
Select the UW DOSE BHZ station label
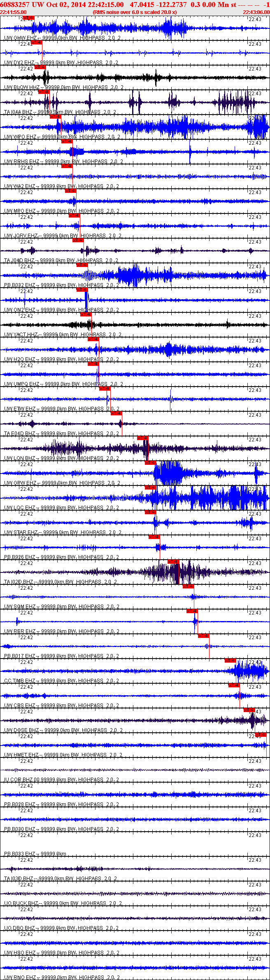(x=22, y=730)
